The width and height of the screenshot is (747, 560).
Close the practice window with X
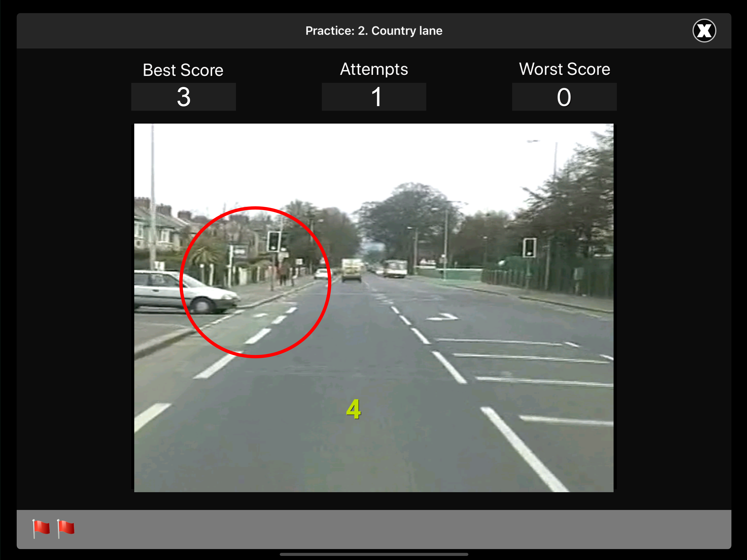pyautogui.click(x=704, y=31)
